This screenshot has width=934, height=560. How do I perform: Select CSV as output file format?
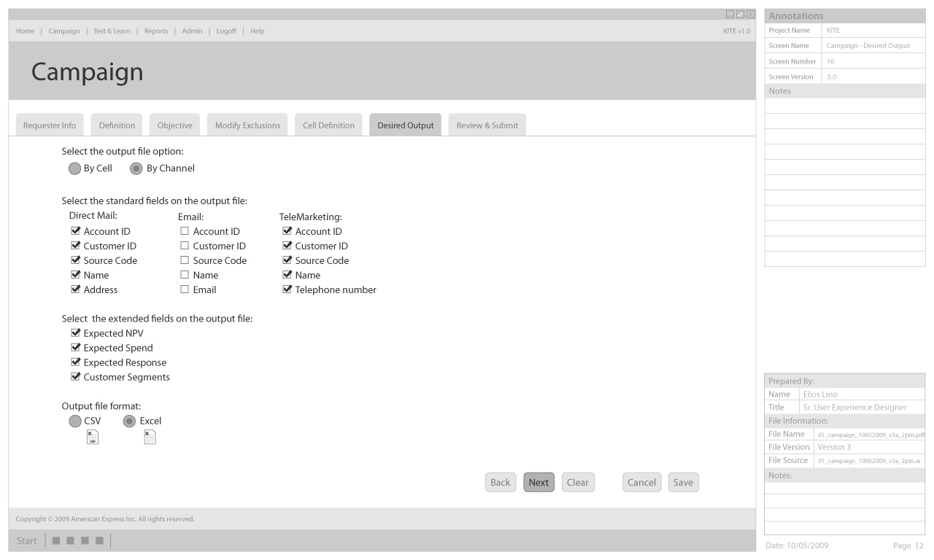coord(74,421)
